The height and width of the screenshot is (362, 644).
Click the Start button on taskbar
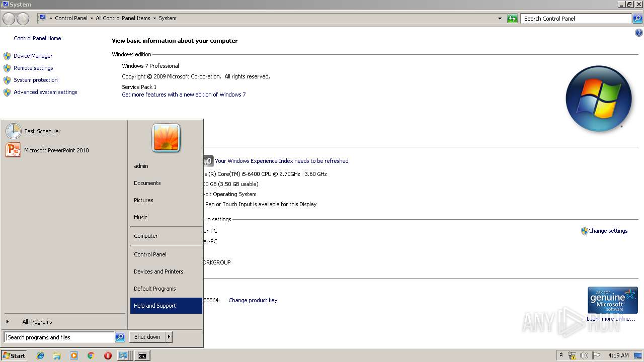tap(14, 355)
